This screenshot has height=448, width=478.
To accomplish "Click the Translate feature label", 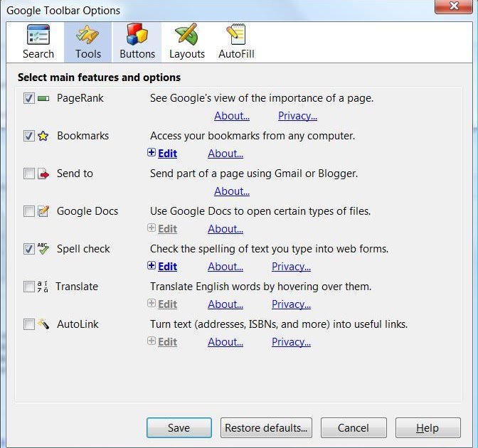I will [77, 287].
